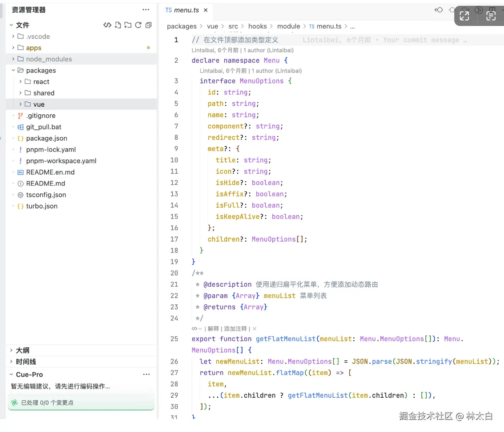
Task: Expand the react folder
Action: tap(21, 81)
